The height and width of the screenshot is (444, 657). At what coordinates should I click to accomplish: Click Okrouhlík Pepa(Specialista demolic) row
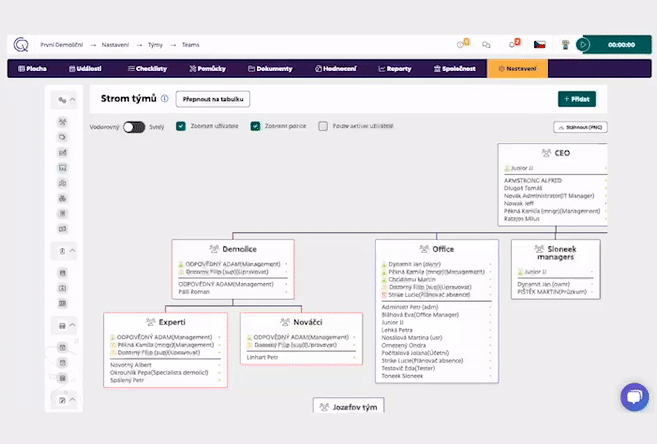159,372
